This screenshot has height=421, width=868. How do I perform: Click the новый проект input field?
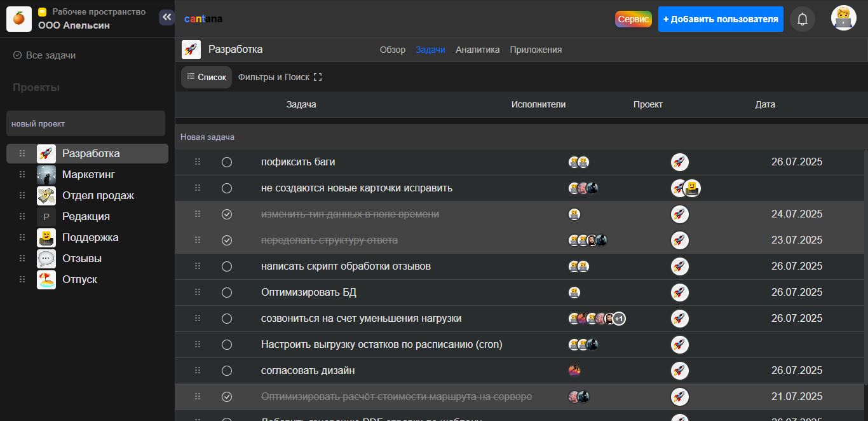coord(86,123)
